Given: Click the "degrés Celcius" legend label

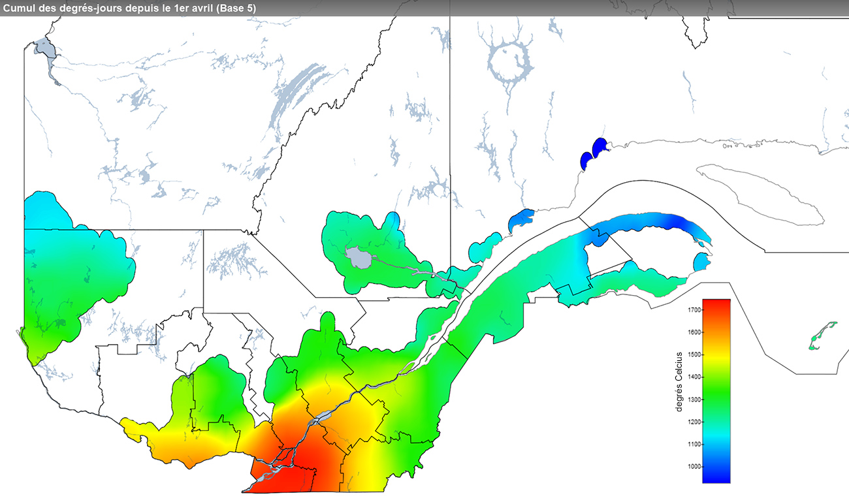Looking at the screenshot, I should pyautogui.click(x=679, y=381).
